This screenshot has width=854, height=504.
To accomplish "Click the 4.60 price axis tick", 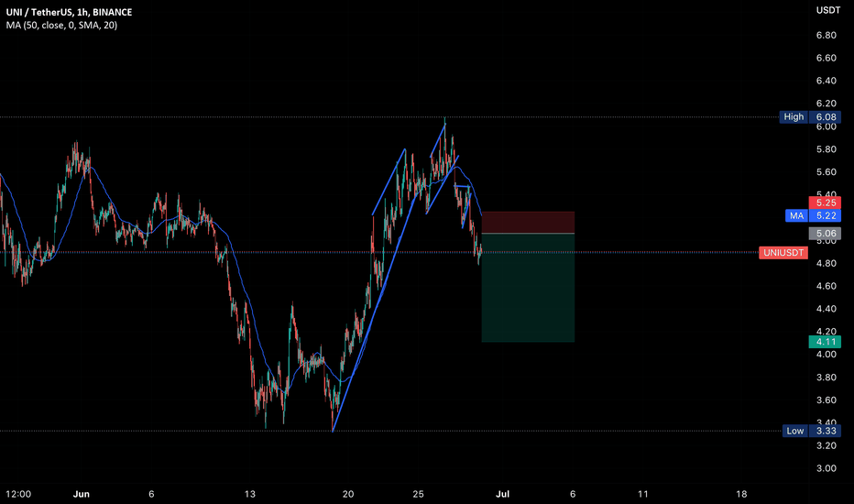I will point(827,286).
